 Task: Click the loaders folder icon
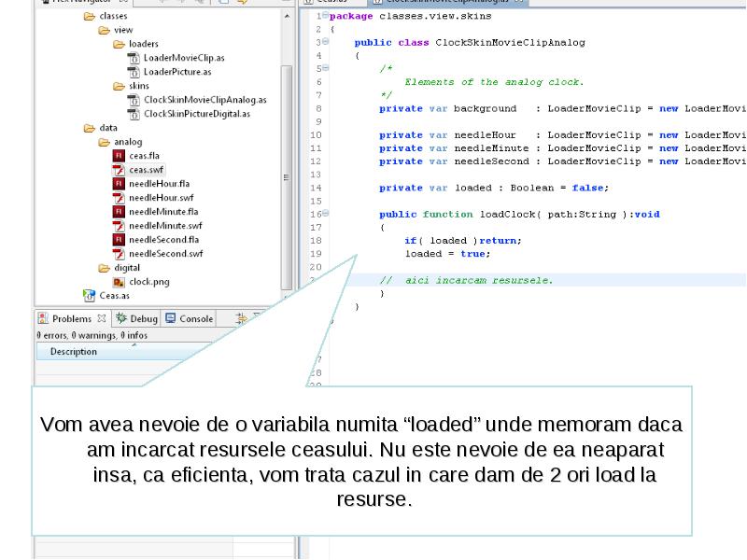click(120, 44)
